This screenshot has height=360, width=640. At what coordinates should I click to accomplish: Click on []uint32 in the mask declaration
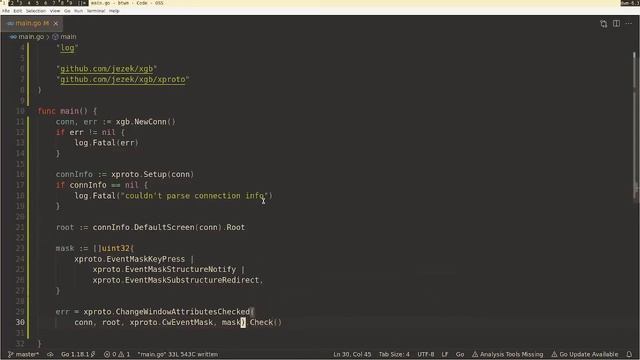tap(111, 248)
